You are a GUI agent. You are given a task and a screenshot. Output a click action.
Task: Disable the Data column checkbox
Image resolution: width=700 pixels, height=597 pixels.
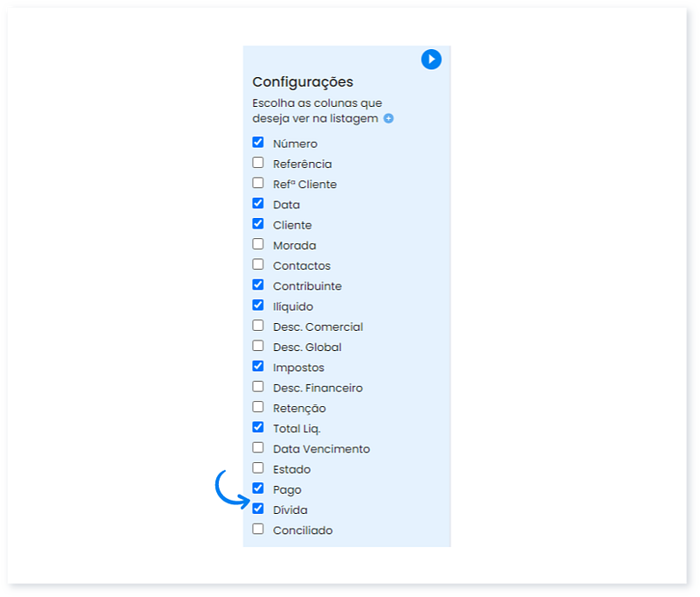click(x=258, y=203)
